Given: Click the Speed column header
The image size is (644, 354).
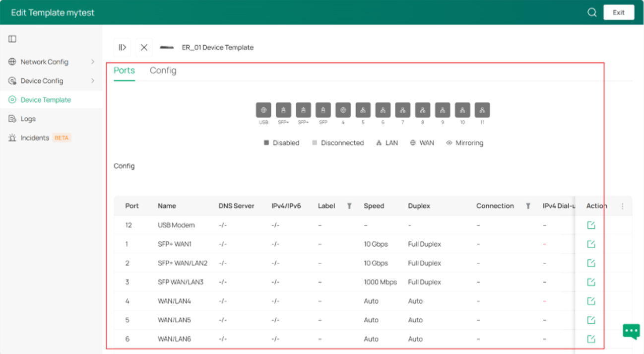Looking at the screenshot, I should tap(374, 206).
